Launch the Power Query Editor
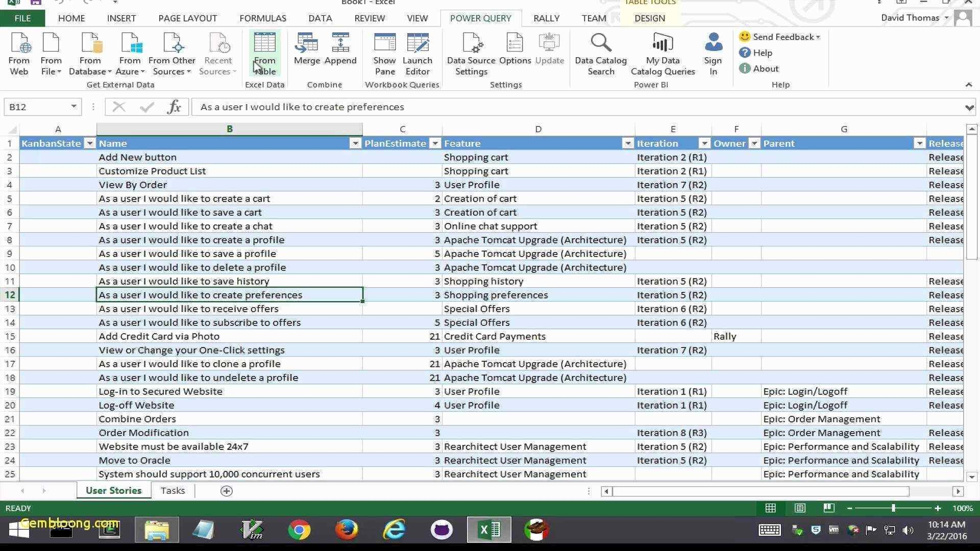980x551 pixels. tap(418, 53)
